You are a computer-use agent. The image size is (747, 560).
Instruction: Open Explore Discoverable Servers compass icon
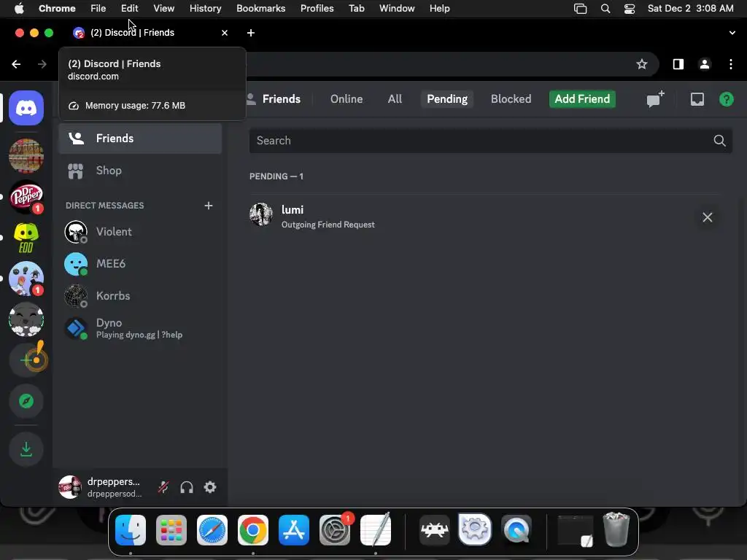coord(26,402)
